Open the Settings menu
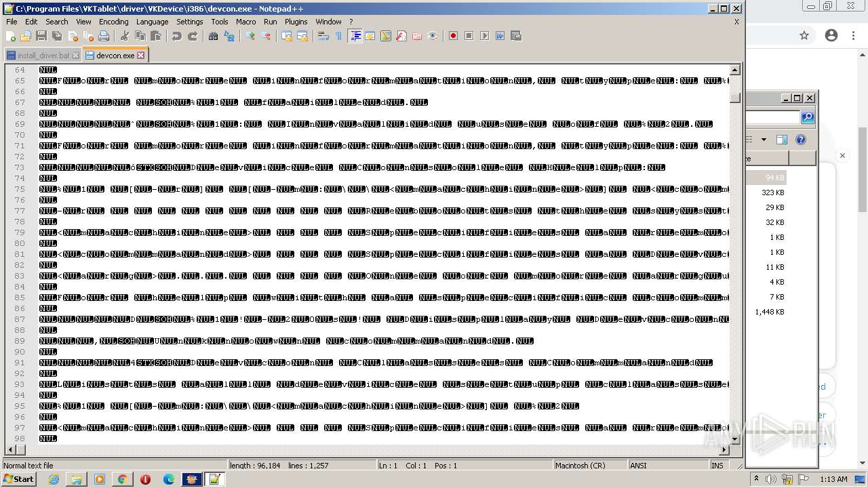 190,22
